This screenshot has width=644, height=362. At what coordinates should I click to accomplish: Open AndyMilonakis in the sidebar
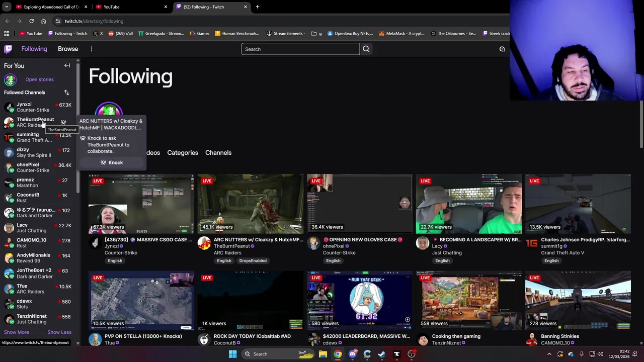pos(38,258)
